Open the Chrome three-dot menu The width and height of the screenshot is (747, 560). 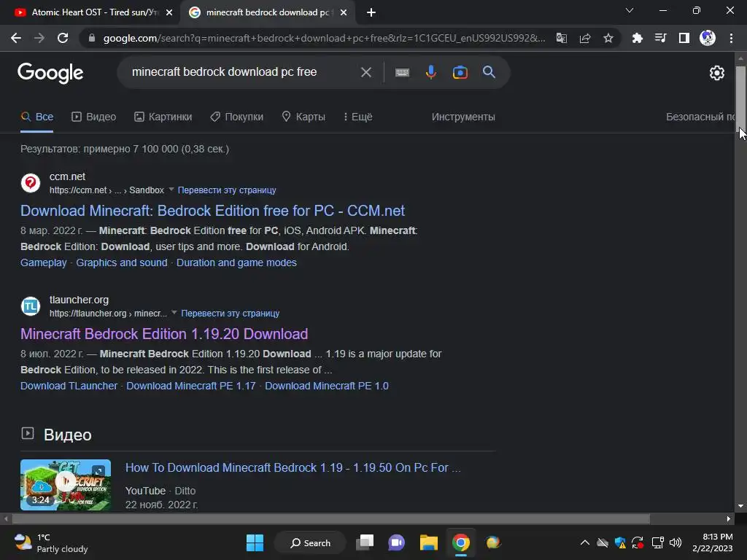pyautogui.click(x=731, y=38)
